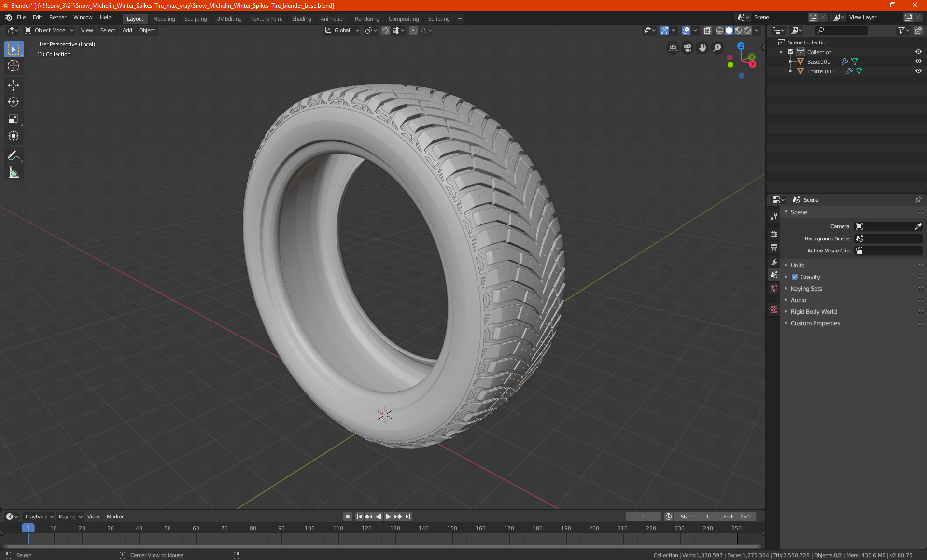Switch to the Shading workspace tab
This screenshot has width=927, height=560.
coord(301,19)
